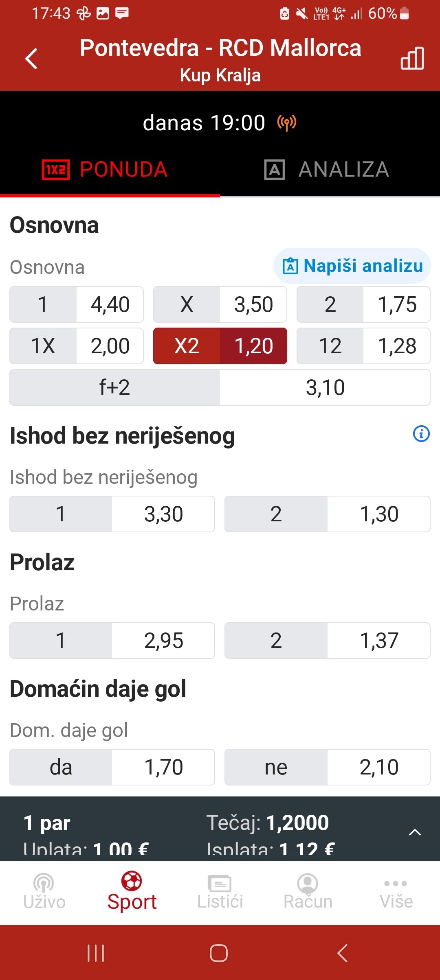This screenshot has width=440, height=980.
Task: Open Uživo live section
Action: click(44, 891)
